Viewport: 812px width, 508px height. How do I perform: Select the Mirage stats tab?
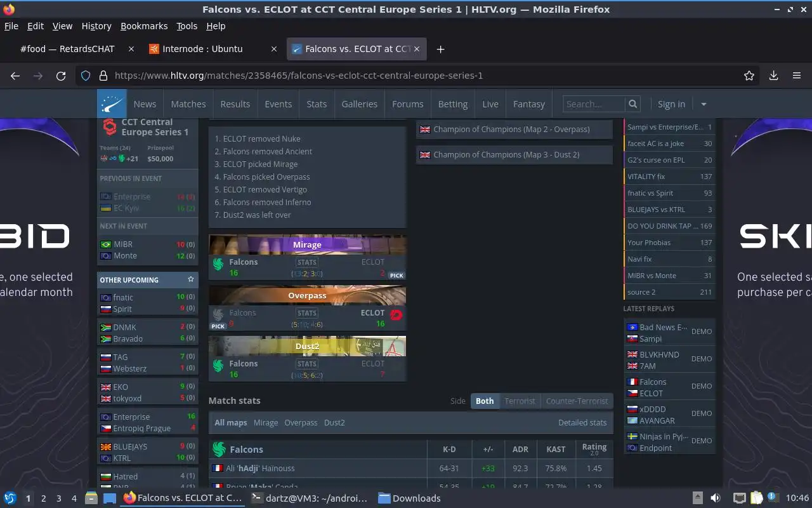[266, 422]
